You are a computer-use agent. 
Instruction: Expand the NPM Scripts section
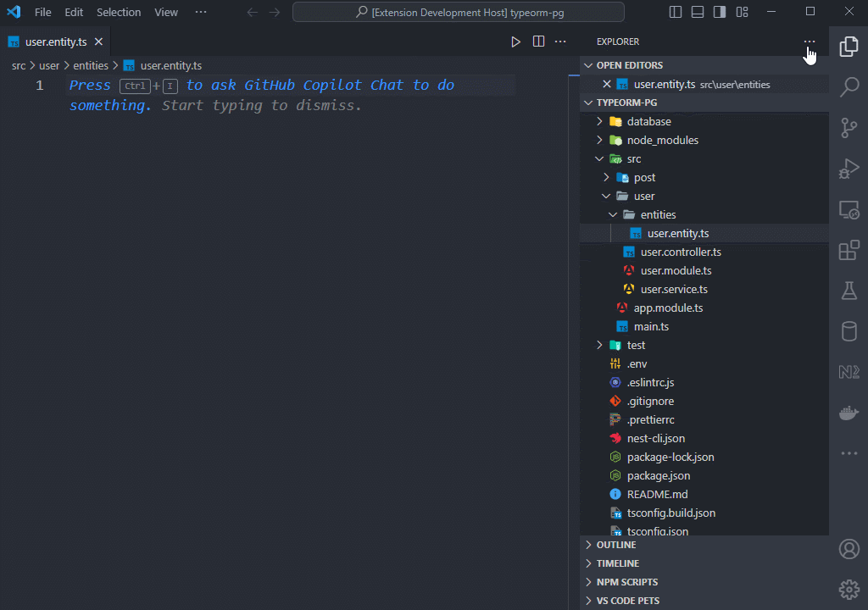(704, 582)
